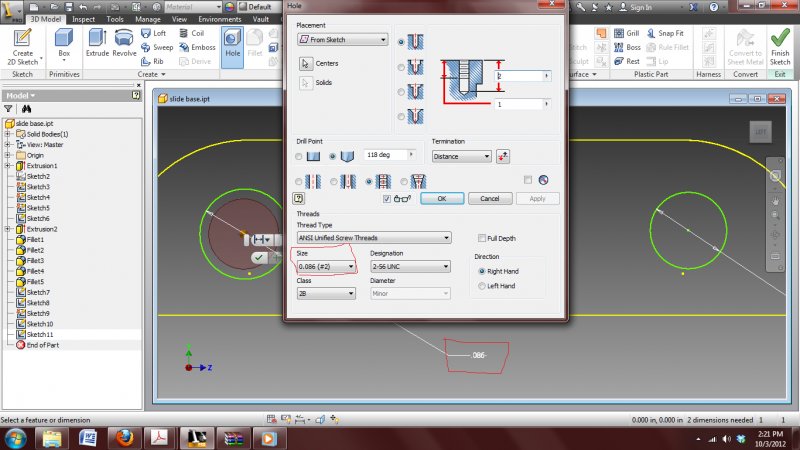The image size is (800, 450).
Task: Switch to the Inspect ribbon tab
Action: (x=83, y=18)
